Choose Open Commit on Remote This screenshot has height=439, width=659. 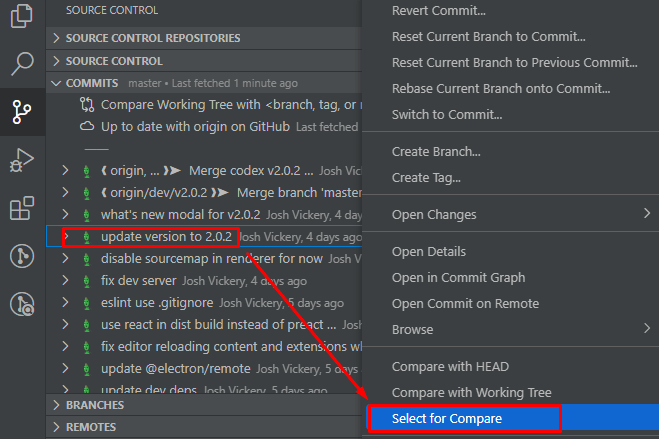coord(510,304)
